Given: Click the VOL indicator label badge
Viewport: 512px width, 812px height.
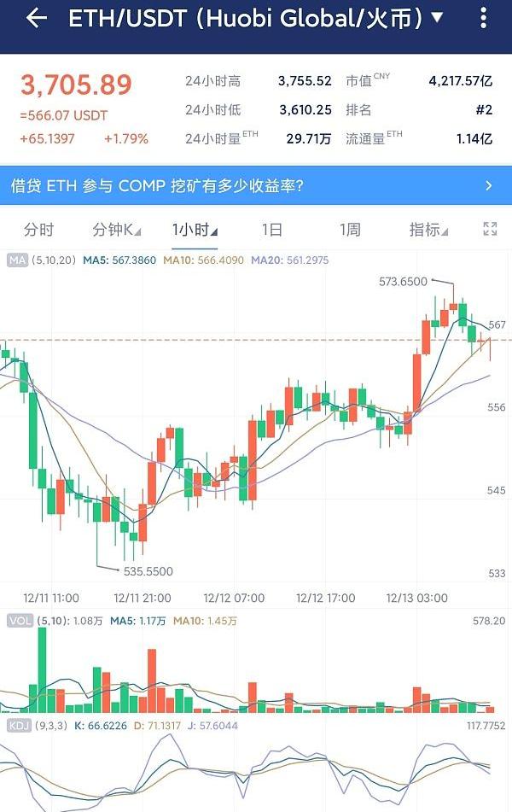Looking at the screenshot, I should 18,621.
